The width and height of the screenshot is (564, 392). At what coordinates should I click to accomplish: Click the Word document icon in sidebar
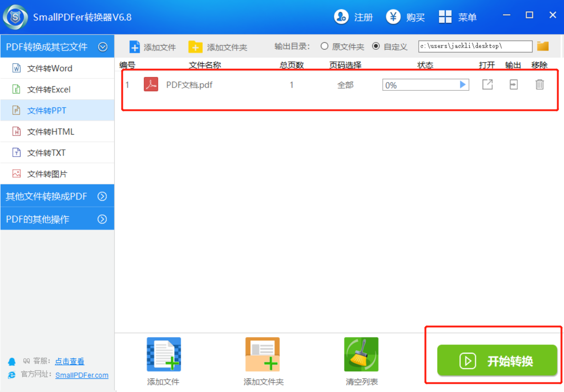point(17,68)
